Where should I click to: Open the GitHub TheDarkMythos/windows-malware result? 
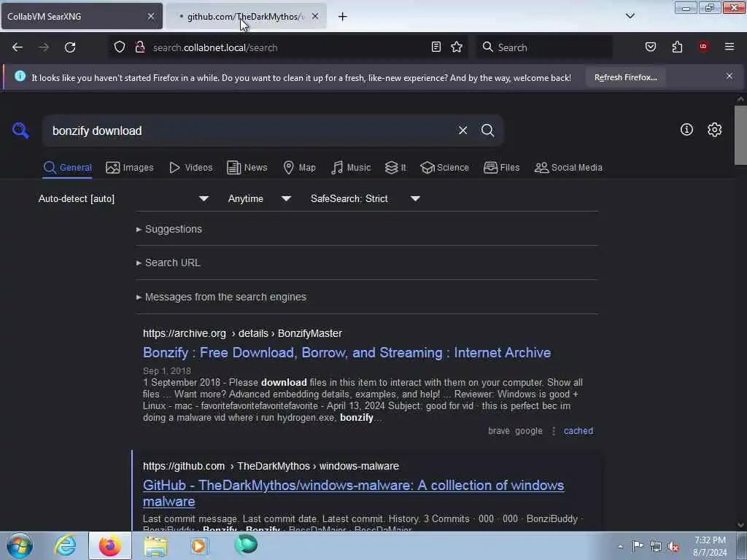354,494
